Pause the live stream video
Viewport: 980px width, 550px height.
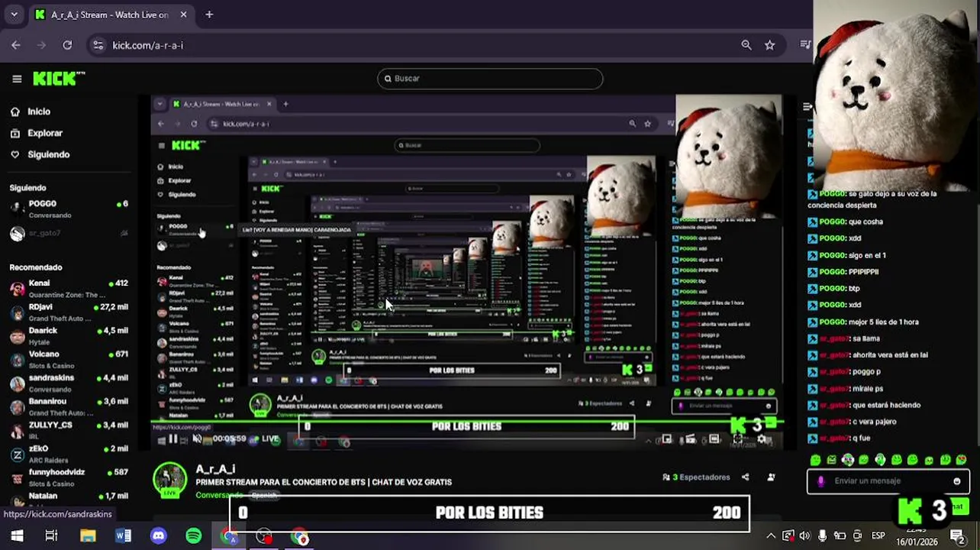pyautogui.click(x=173, y=438)
